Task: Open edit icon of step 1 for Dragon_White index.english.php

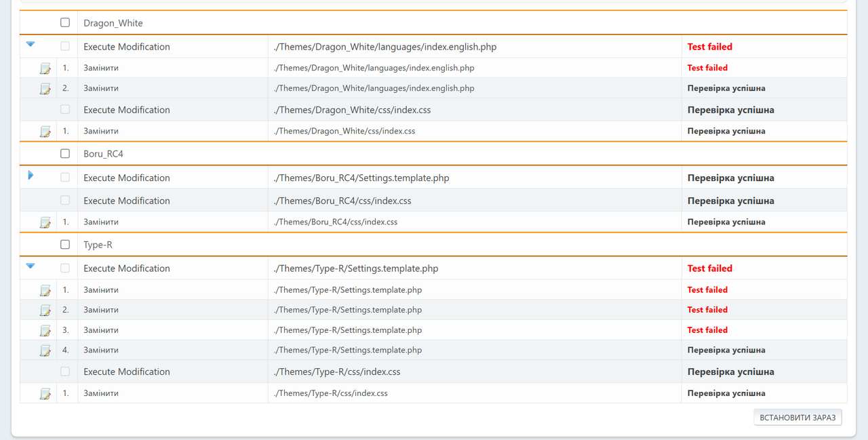Action: coord(45,68)
